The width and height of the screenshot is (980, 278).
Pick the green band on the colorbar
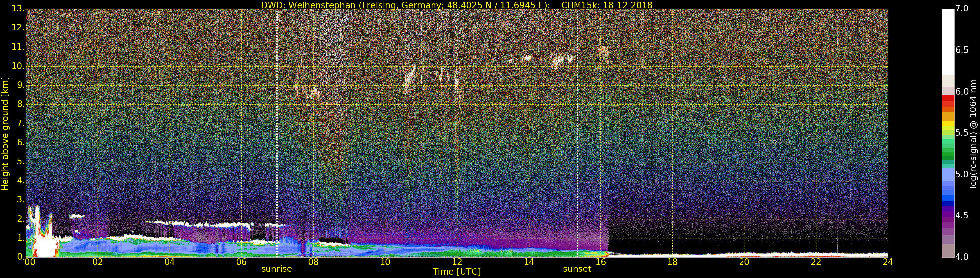pyautogui.click(x=948, y=152)
